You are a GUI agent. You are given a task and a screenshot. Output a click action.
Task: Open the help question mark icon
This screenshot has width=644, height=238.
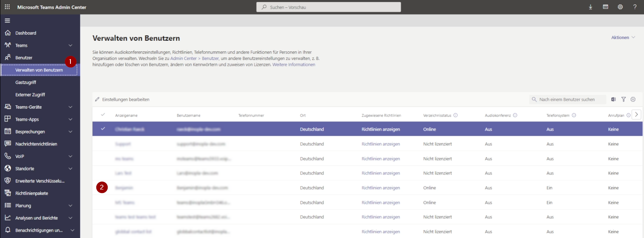(635, 7)
